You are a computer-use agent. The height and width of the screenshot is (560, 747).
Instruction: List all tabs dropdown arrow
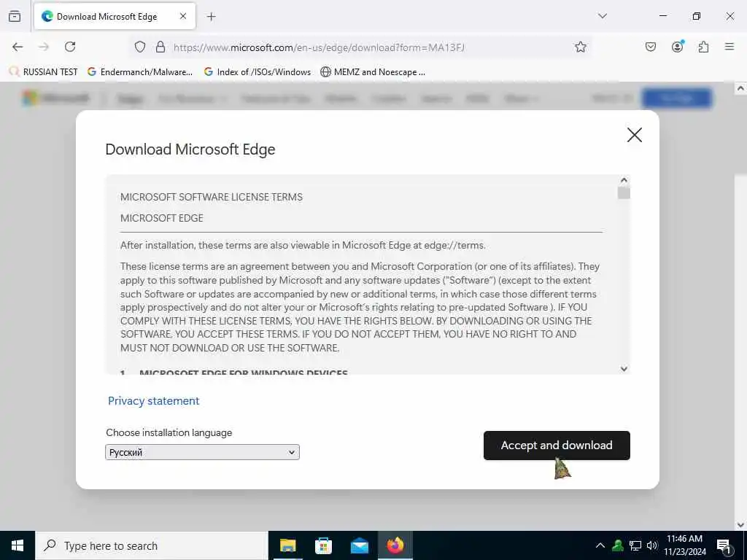click(603, 16)
